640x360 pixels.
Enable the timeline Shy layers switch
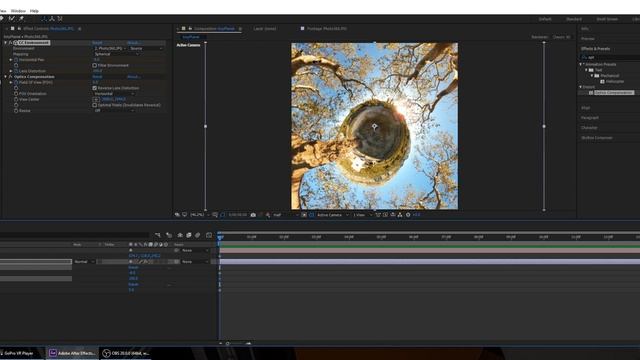point(180,235)
